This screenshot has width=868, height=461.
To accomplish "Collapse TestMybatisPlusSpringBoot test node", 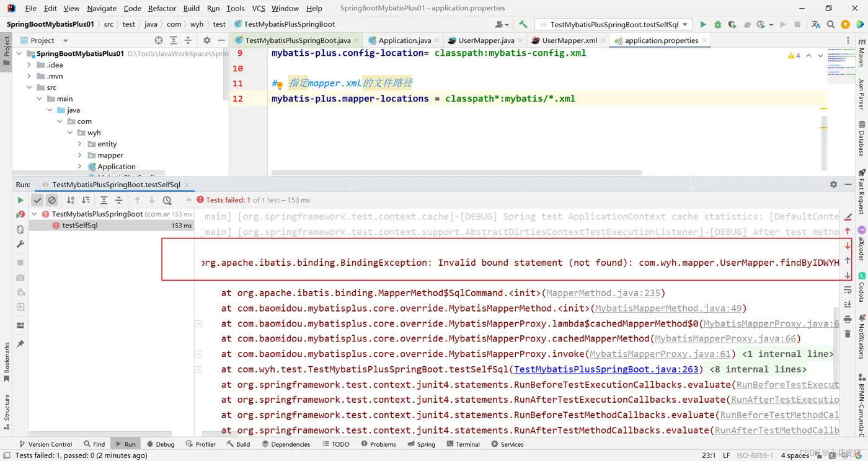I will [x=35, y=214].
